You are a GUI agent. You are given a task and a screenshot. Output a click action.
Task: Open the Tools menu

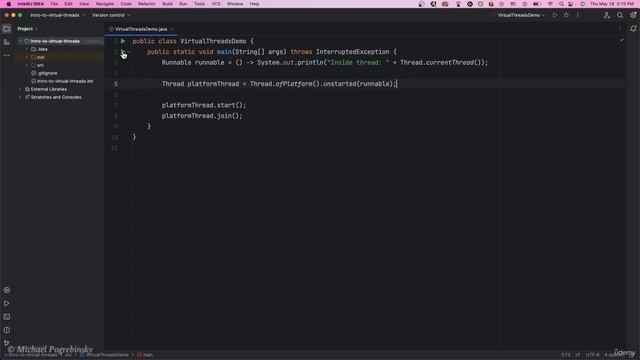(x=199, y=4)
